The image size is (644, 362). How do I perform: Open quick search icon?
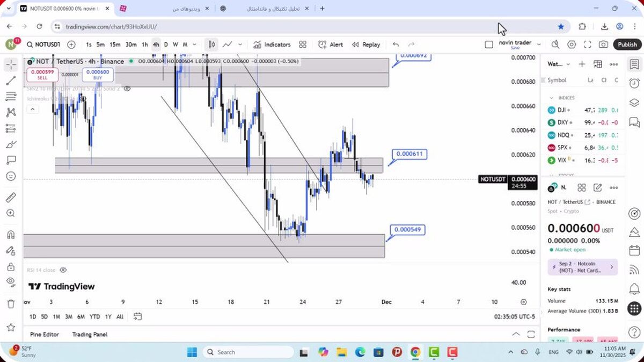coord(555,45)
